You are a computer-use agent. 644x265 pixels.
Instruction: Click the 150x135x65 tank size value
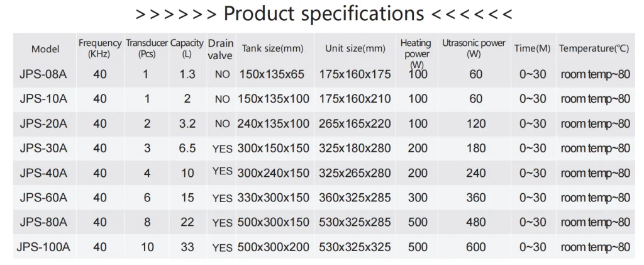272,74
